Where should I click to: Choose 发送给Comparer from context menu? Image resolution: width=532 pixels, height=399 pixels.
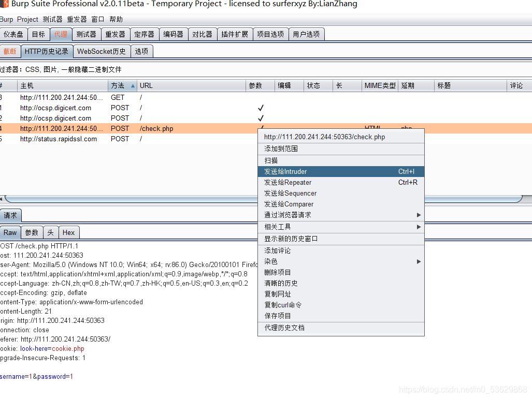point(341,204)
